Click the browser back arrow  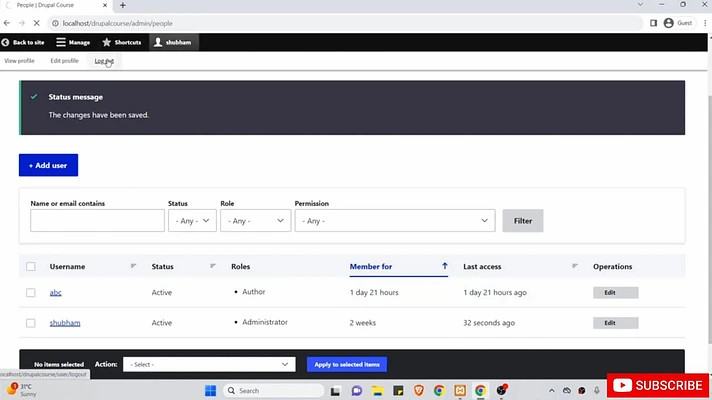pyautogui.click(x=7, y=23)
